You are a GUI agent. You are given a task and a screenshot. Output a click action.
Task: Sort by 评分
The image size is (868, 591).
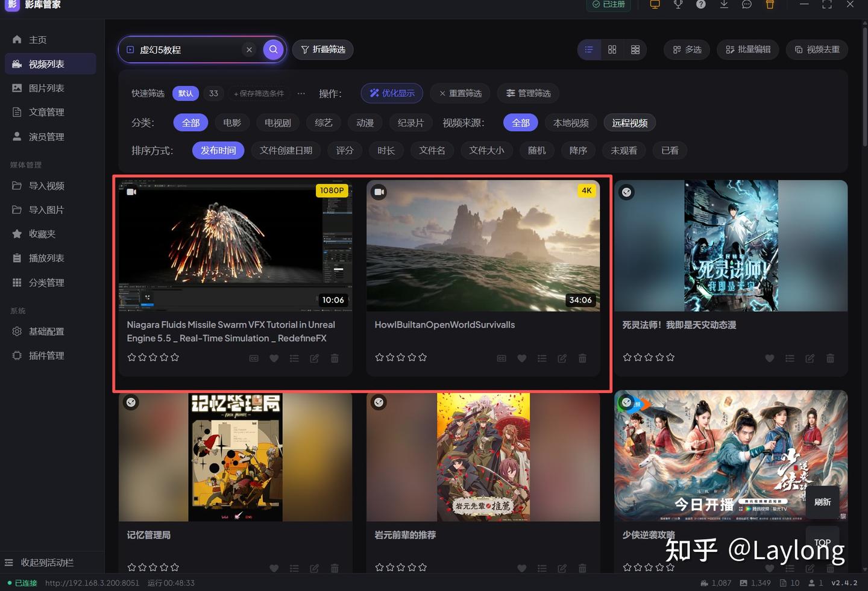345,151
